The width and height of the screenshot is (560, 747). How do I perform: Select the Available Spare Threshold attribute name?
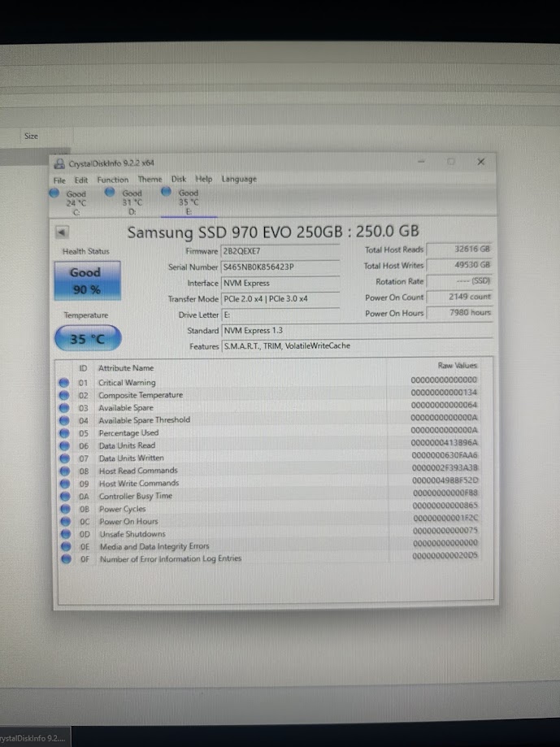[x=145, y=420]
